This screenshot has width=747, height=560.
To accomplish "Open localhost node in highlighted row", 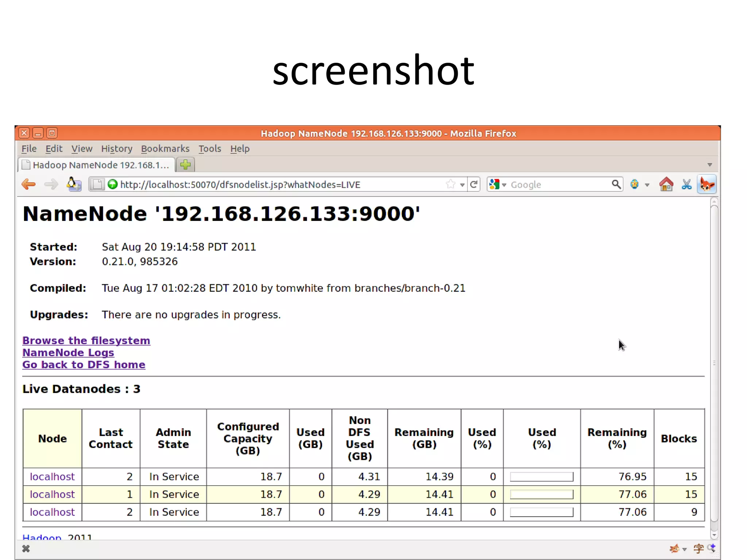I will coord(52,494).
